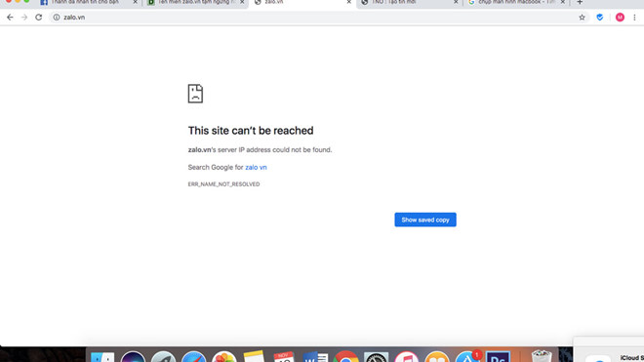This screenshot has height=362, width=644.
Task: Open Chrome from the dock
Action: 345,357
